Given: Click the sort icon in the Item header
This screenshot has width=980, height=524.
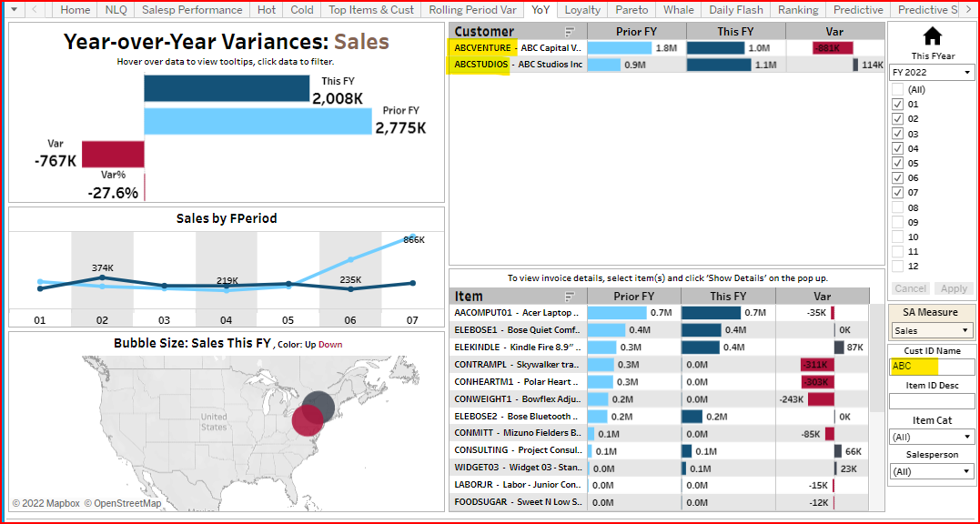Looking at the screenshot, I should [571, 297].
